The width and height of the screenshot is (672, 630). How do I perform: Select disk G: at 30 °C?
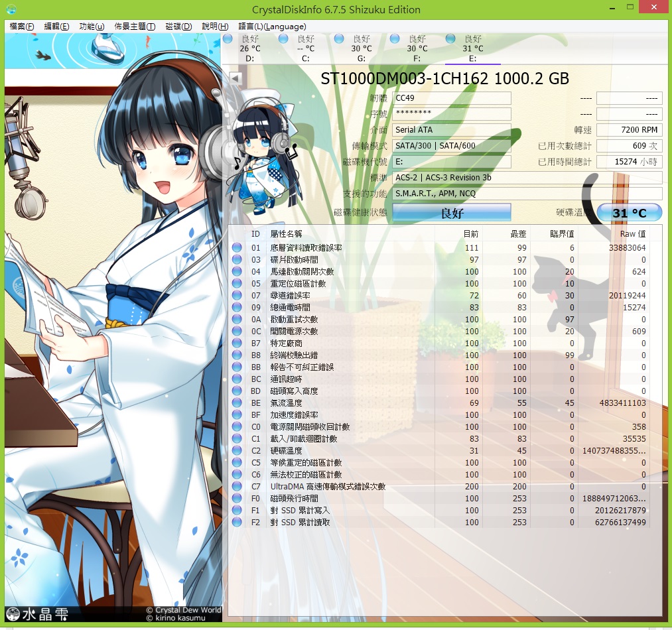point(362,48)
